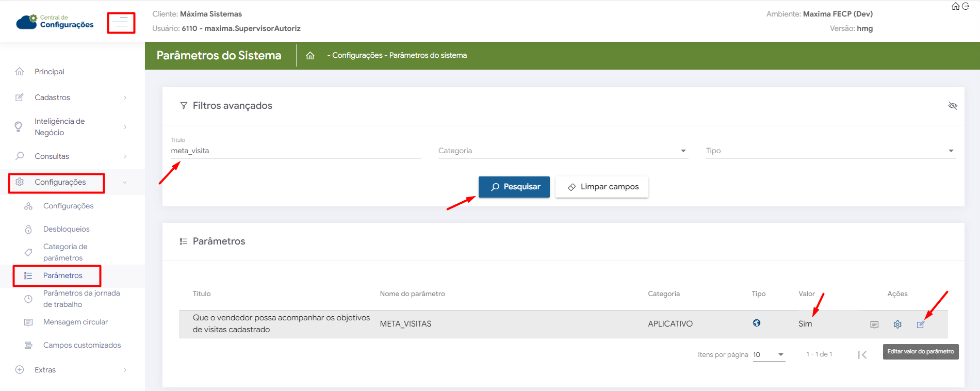The image size is (980, 391).
Task: Click the home icon in the breadcrumb
Action: point(310,56)
